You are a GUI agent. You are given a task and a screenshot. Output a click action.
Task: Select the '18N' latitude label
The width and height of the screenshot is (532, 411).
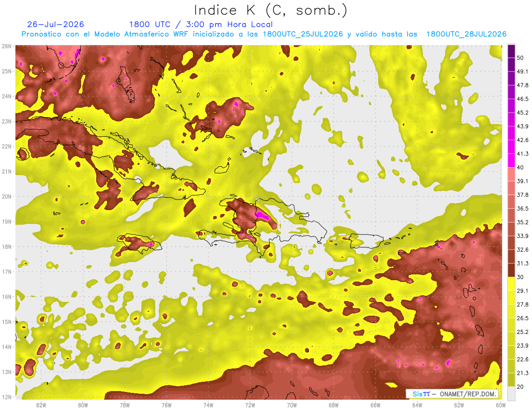click(x=6, y=247)
